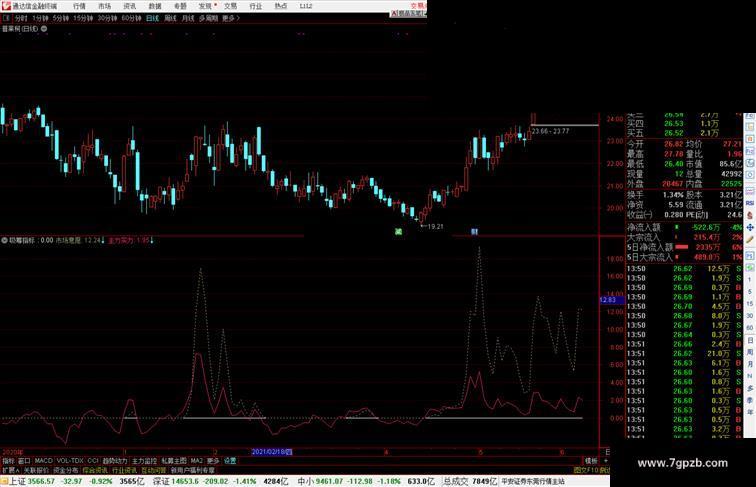
Task: Select the VOL-TDX indicator tab
Action: pyautogui.click(x=70, y=461)
